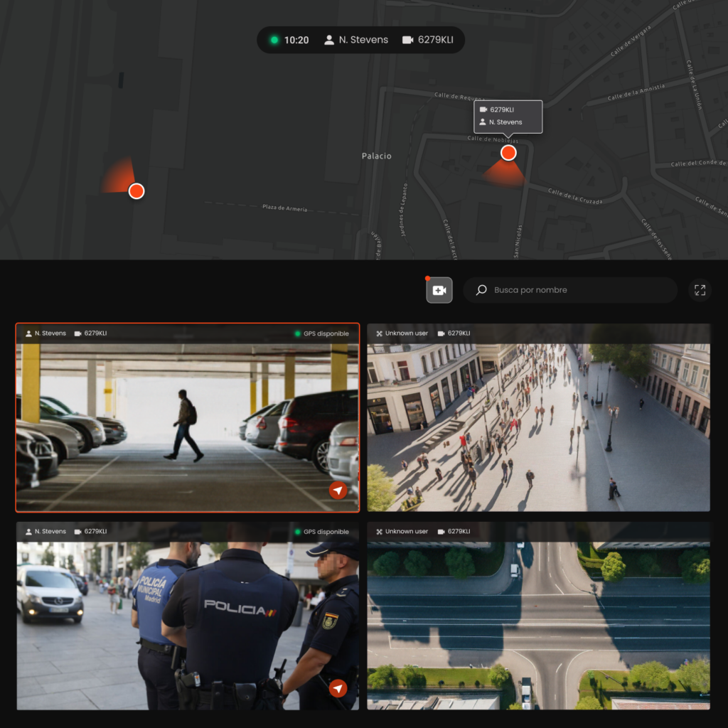Open the 6279KLI map tooltip
This screenshot has height=728, width=728.
[x=508, y=116]
